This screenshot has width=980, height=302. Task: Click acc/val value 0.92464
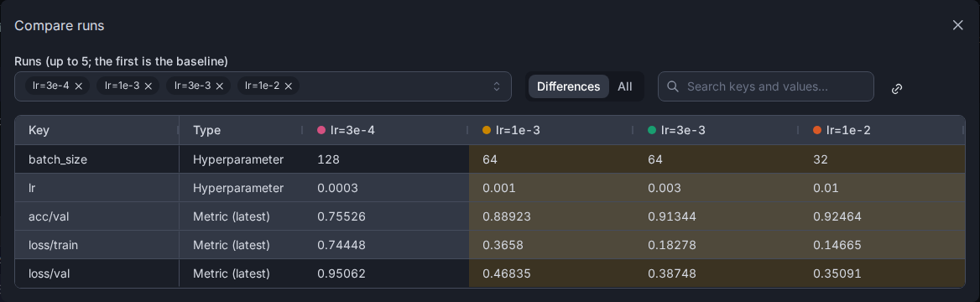837,216
